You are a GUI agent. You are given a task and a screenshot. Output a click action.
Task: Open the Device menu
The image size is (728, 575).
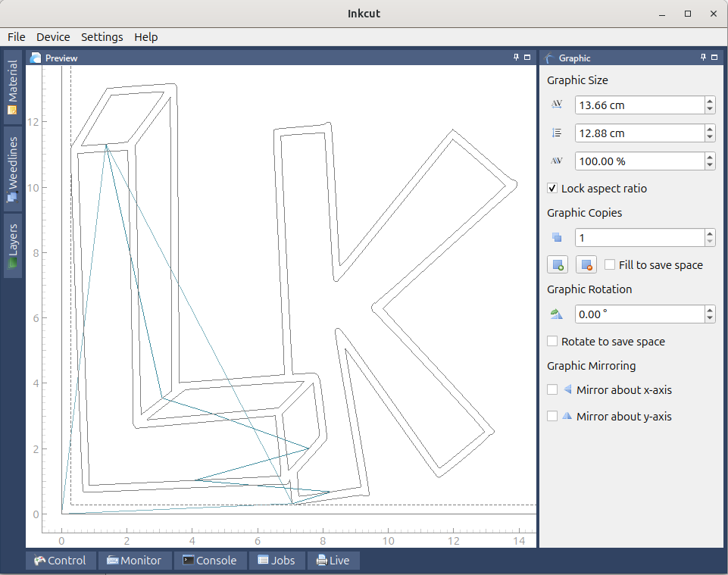[x=53, y=37]
